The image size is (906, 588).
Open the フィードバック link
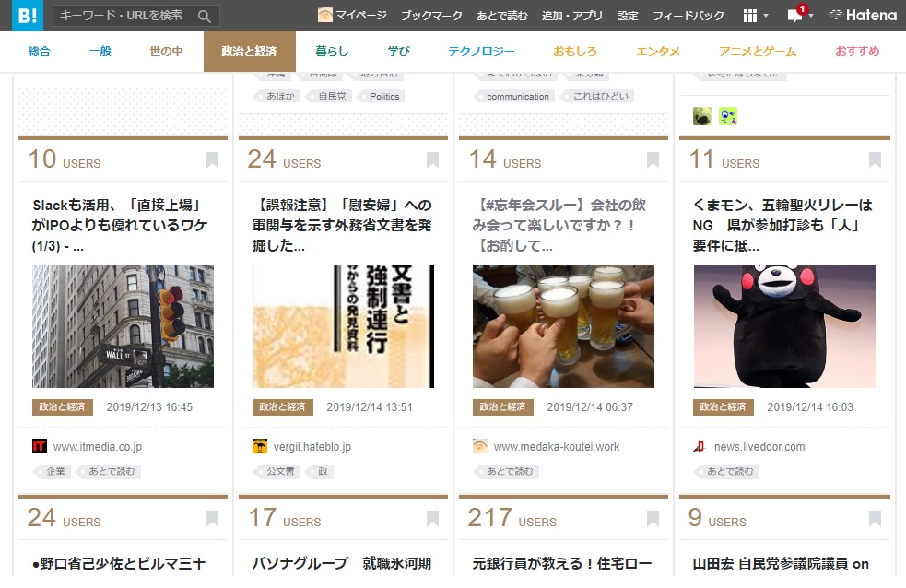[x=688, y=16]
